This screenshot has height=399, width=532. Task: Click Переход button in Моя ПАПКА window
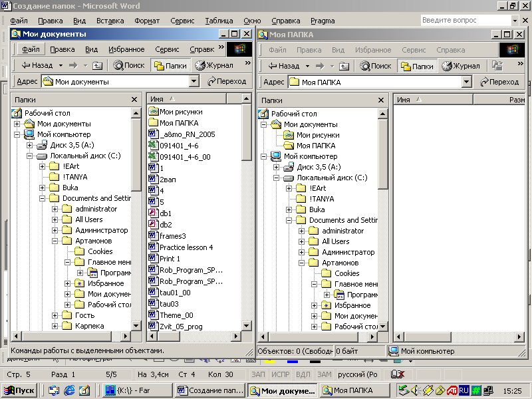[499, 82]
